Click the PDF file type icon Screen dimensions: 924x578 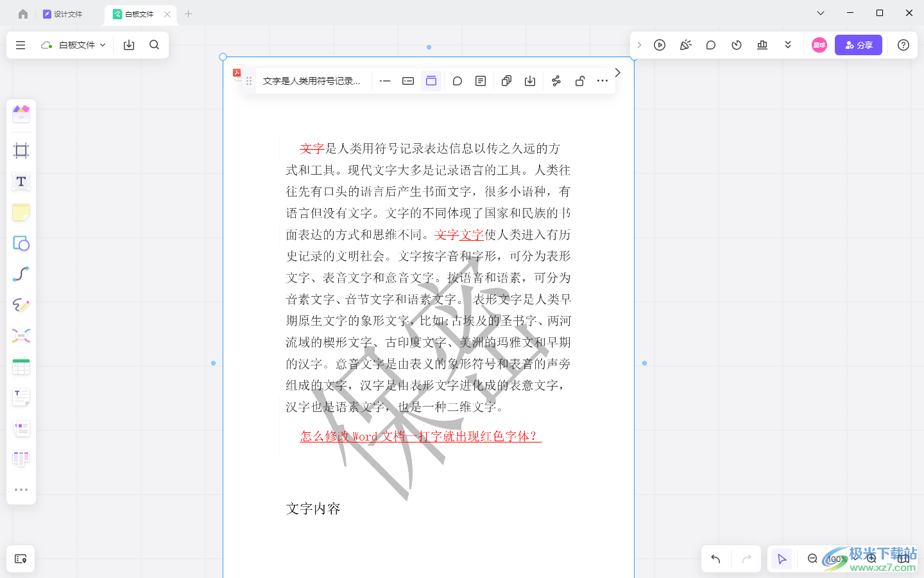(237, 73)
